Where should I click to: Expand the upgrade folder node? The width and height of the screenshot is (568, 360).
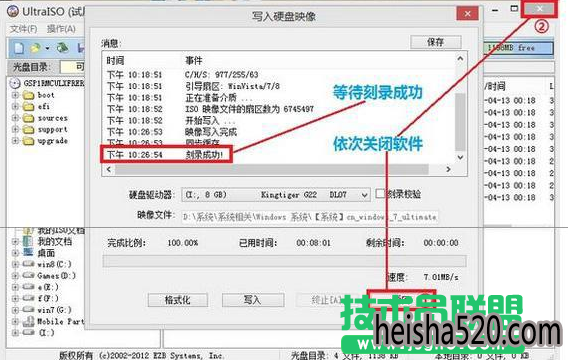click(15, 141)
